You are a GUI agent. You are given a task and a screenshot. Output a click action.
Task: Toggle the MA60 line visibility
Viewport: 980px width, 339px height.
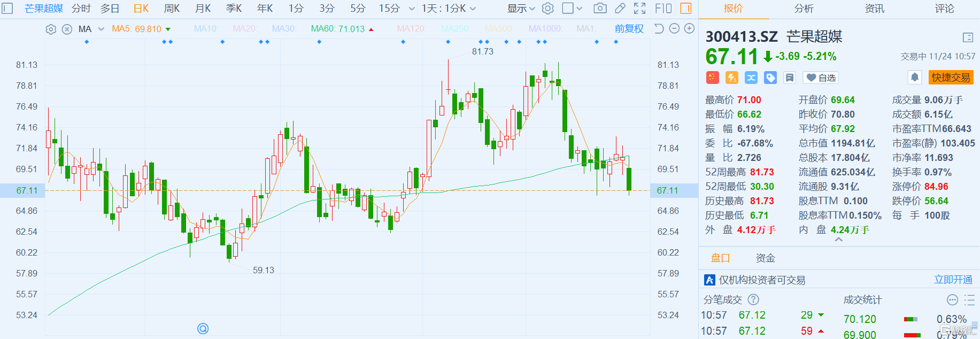tap(342, 29)
